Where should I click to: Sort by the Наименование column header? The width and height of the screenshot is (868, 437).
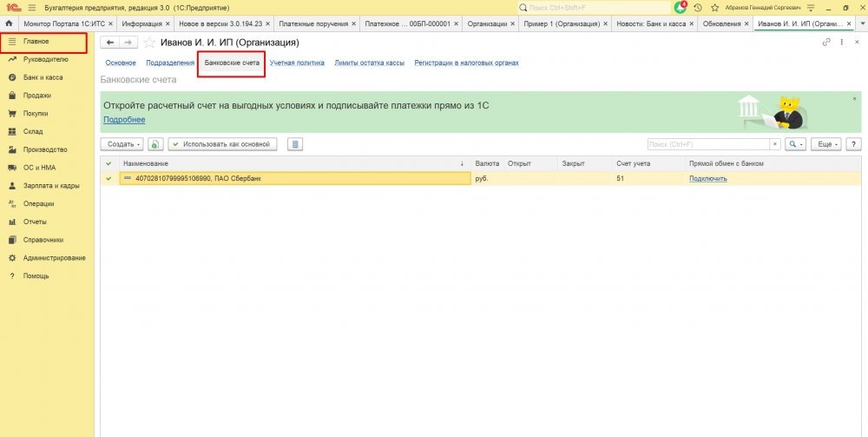coord(293,163)
